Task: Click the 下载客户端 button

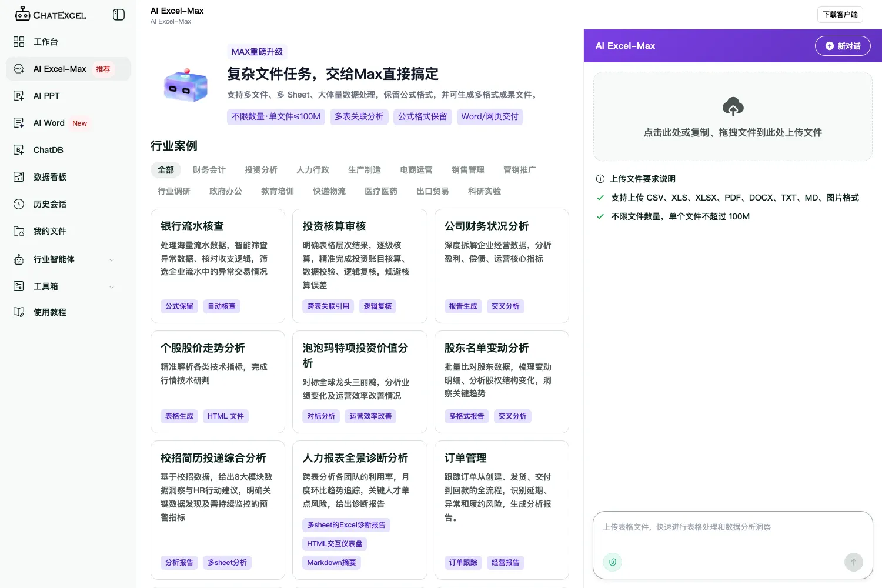Action: point(840,15)
